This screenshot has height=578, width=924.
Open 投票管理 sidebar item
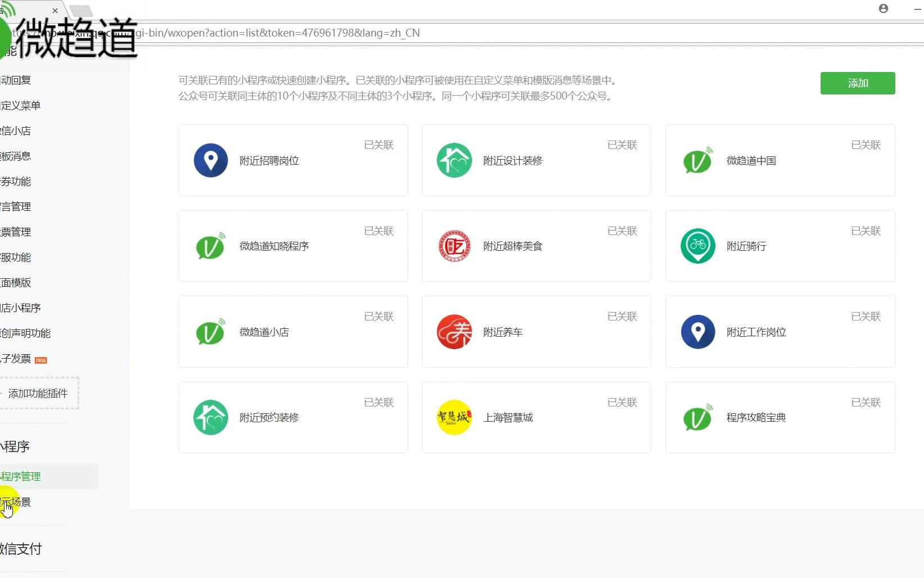16,232
